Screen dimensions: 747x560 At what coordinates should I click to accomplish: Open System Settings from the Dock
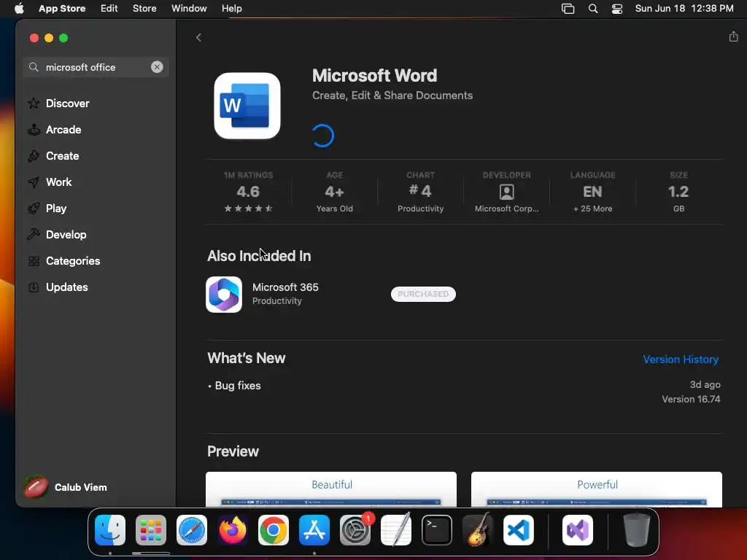tap(355, 530)
